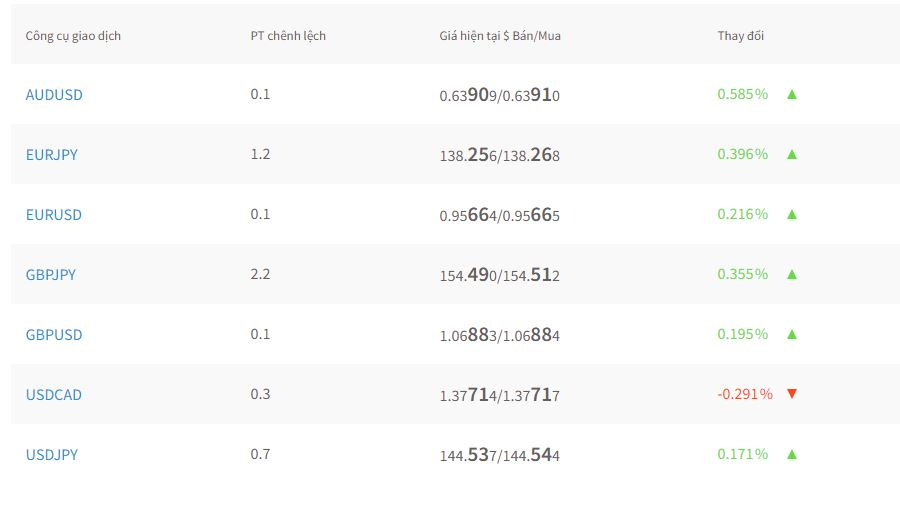Select the GBPJPY trading pair

(x=51, y=275)
